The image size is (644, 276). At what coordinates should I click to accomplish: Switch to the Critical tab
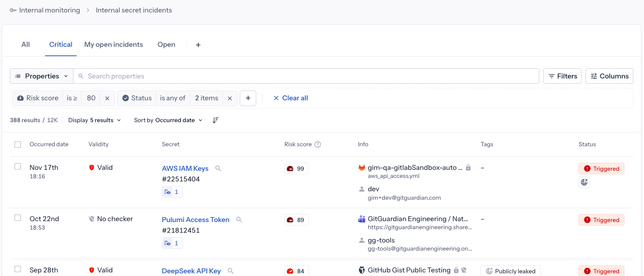(61, 45)
